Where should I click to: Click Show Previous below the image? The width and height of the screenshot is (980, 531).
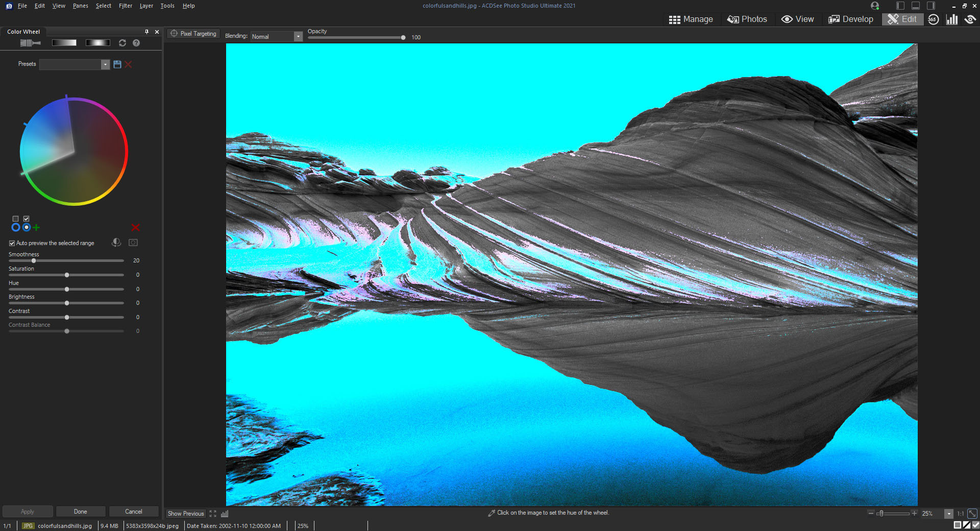[185, 514]
